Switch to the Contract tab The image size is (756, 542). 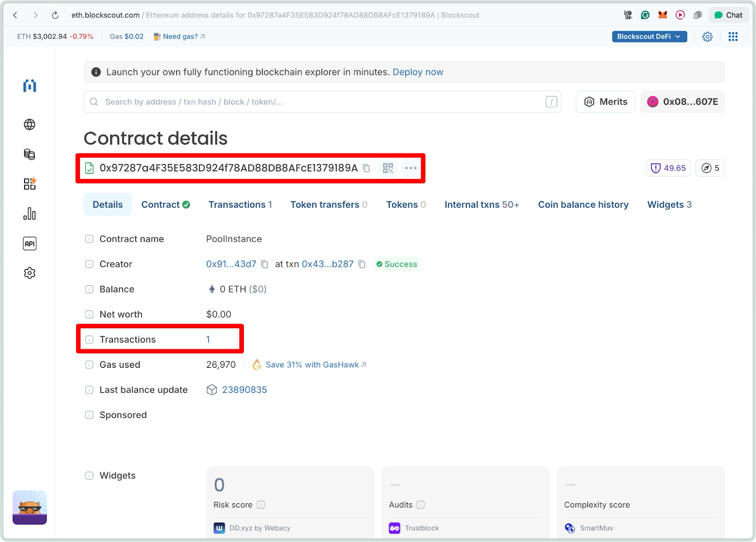[x=165, y=204]
